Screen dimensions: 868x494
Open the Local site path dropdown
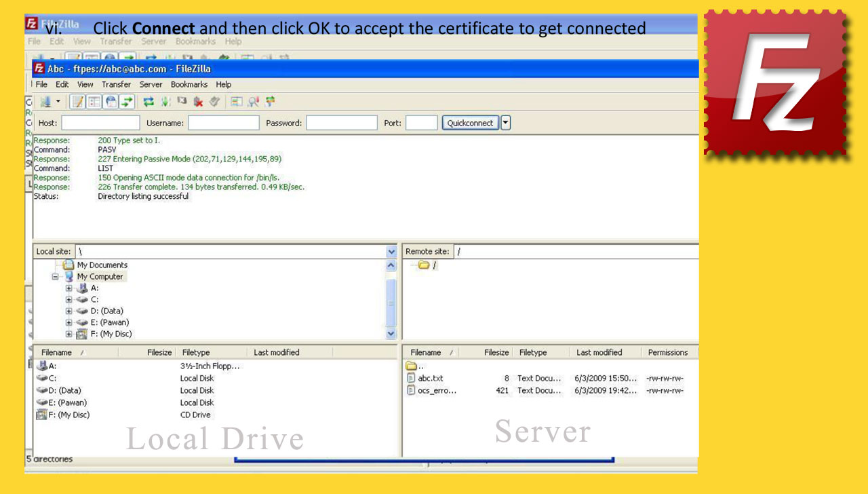[x=391, y=252]
